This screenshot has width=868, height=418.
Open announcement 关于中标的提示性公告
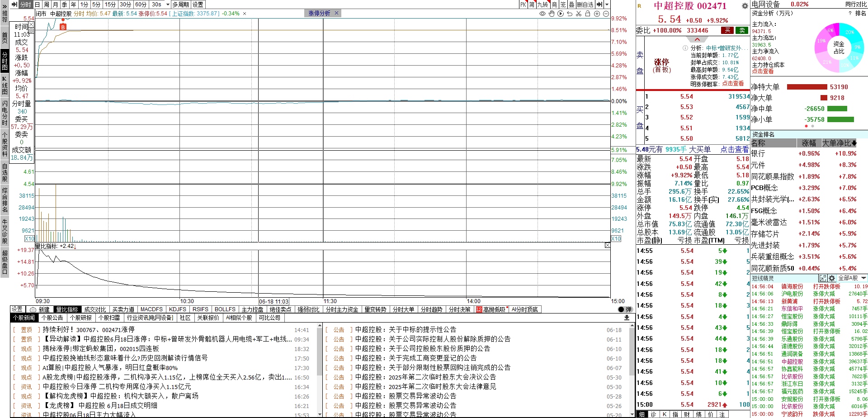[x=406, y=330]
